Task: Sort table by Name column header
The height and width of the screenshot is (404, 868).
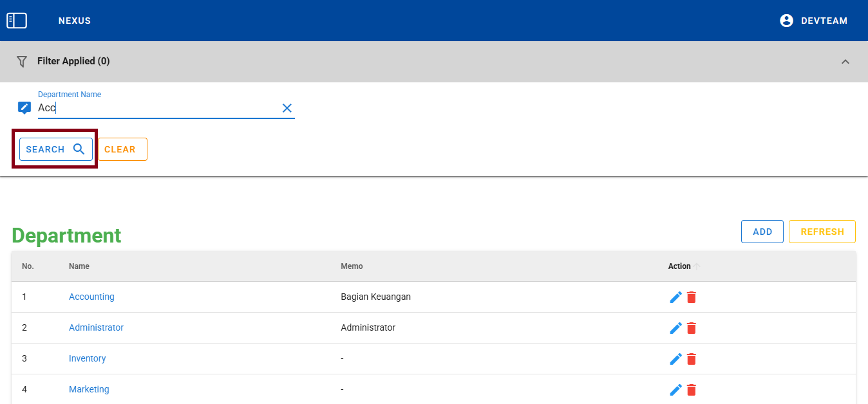Action: tap(79, 266)
